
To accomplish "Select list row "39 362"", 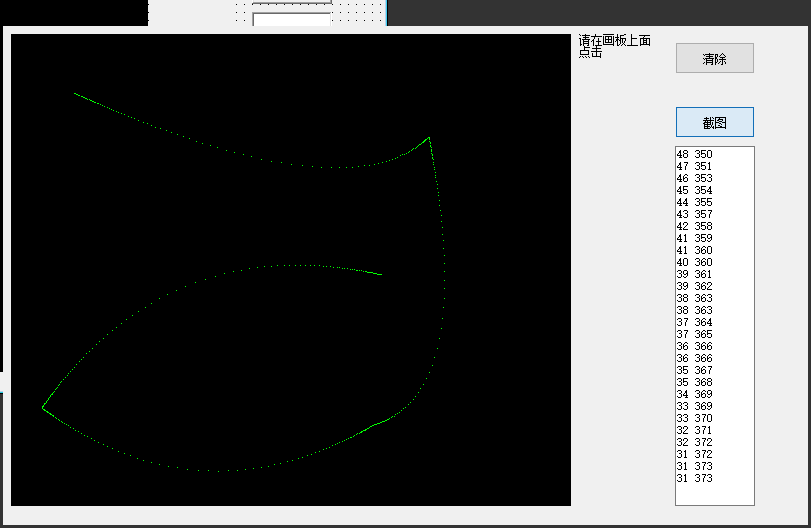I will (714, 286).
